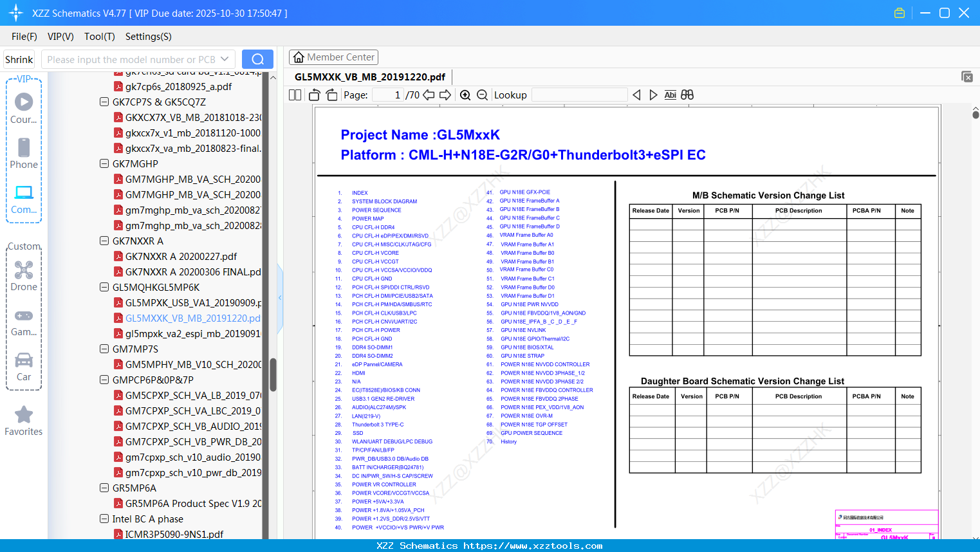Find previous lookup match
The width and height of the screenshot is (980, 552).
(636, 95)
